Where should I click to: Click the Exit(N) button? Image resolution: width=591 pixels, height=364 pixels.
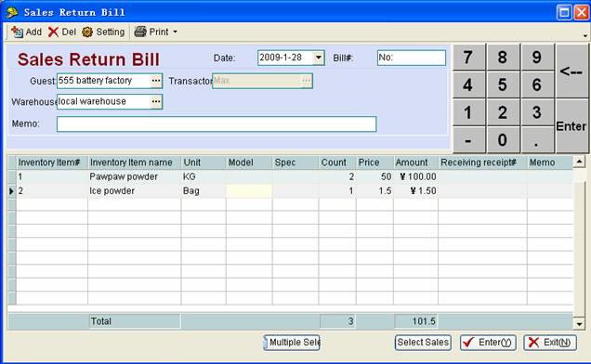(550, 343)
